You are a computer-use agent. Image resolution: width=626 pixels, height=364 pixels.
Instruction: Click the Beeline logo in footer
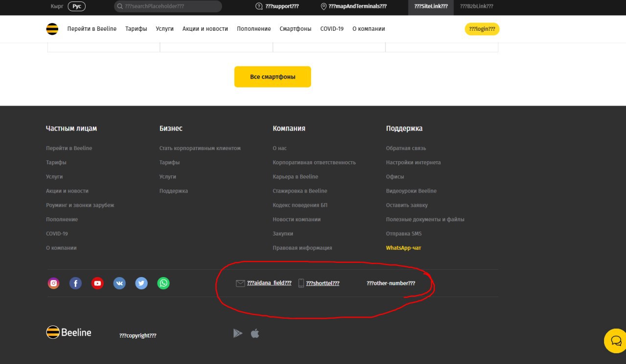[68, 332]
